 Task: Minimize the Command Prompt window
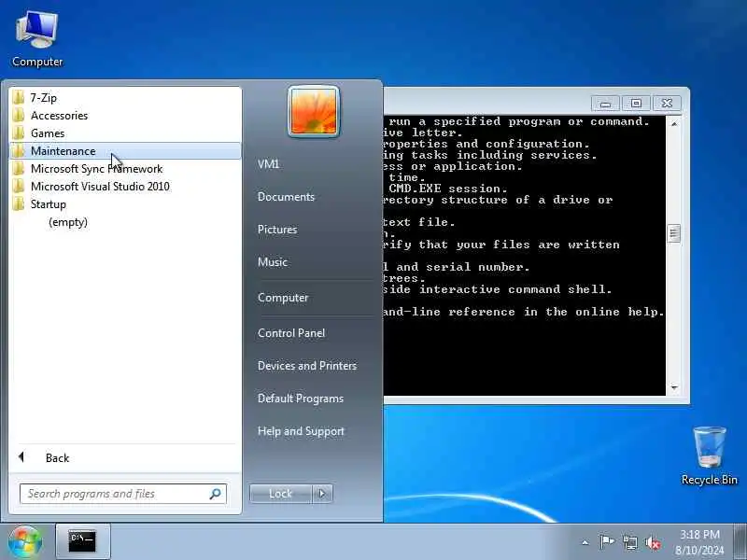click(605, 104)
